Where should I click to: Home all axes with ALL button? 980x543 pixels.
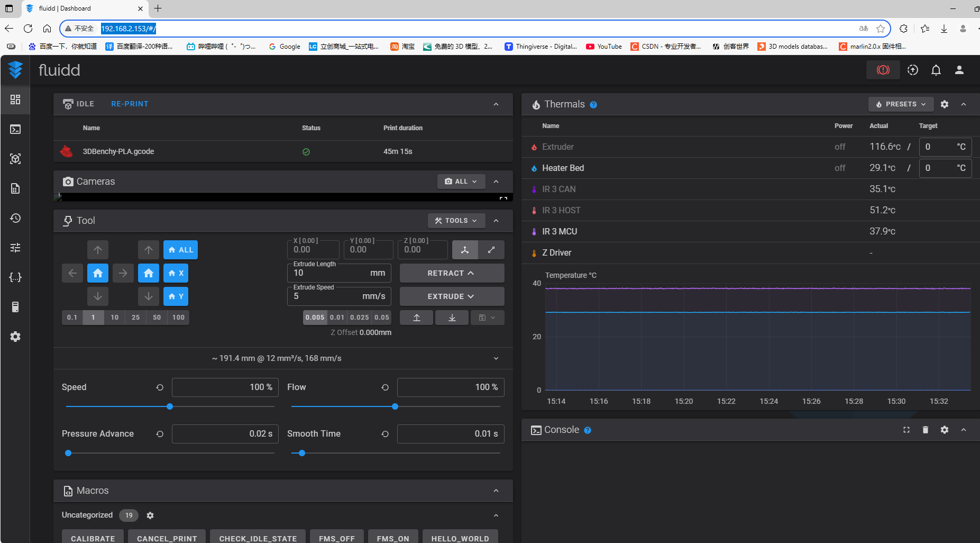click(x=180, y=250)
